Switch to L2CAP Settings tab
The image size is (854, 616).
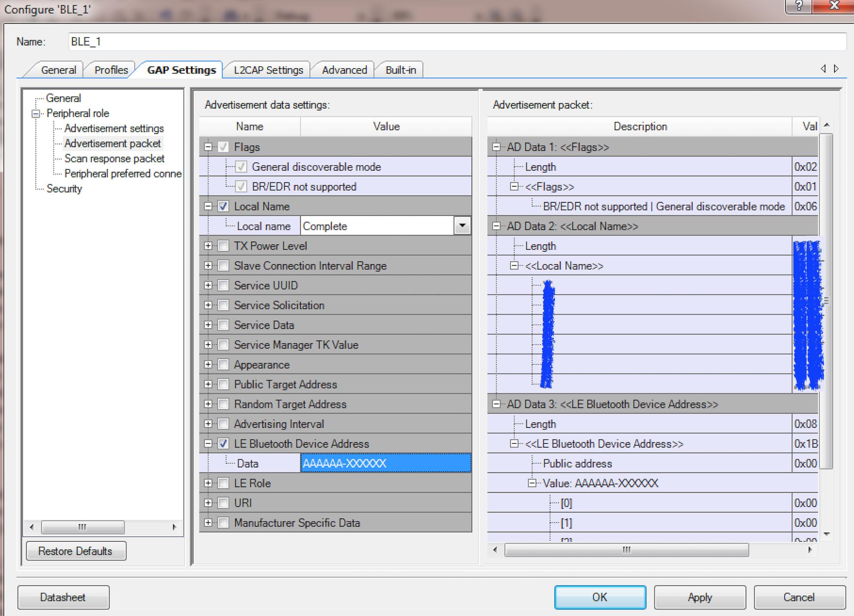pyautogui.click(x=268, y=70)
